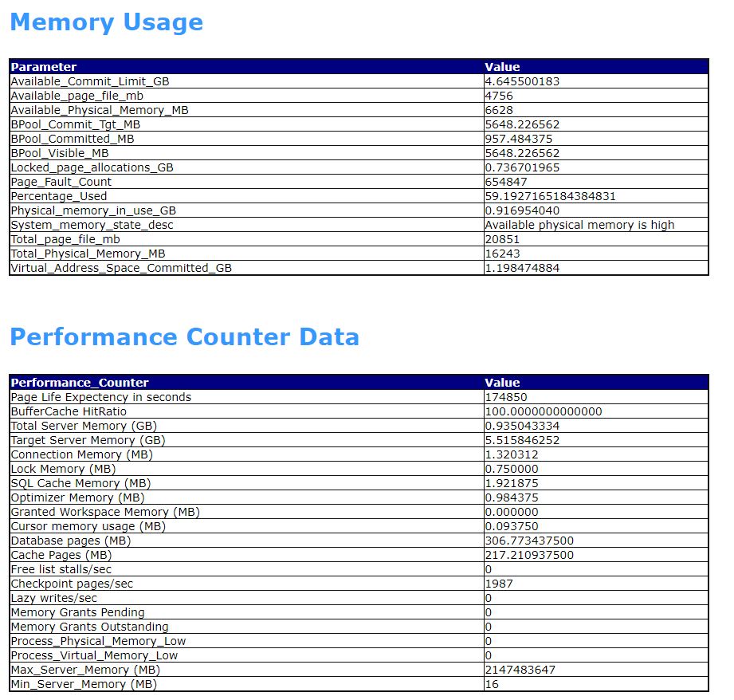Select the Percentage_Used value cell
Viewport: 734px width, 700px height.
pos(596,196)
